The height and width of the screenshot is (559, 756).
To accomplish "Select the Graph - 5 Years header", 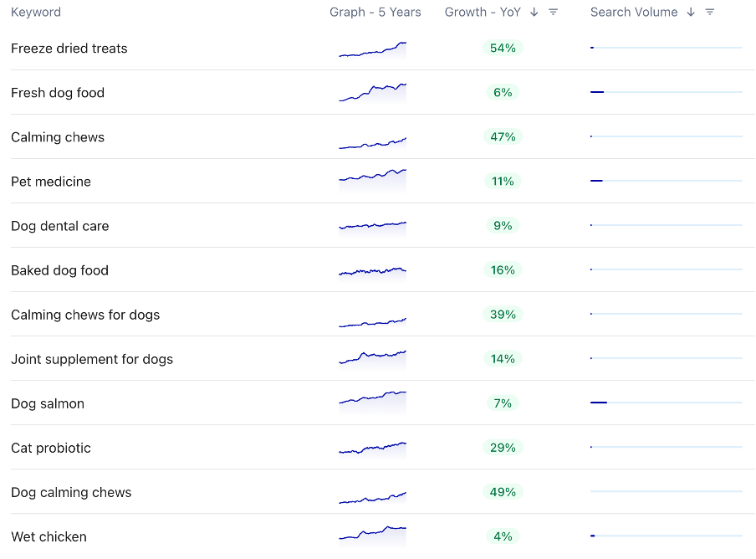I will coord(375,12).
